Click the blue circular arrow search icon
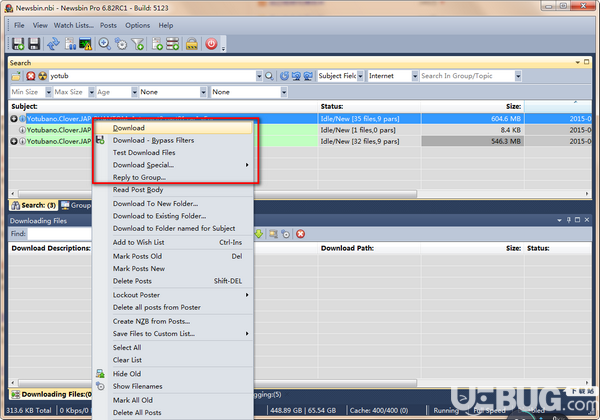The width and height of the screenshot is (600, 420). pos(284,76)
